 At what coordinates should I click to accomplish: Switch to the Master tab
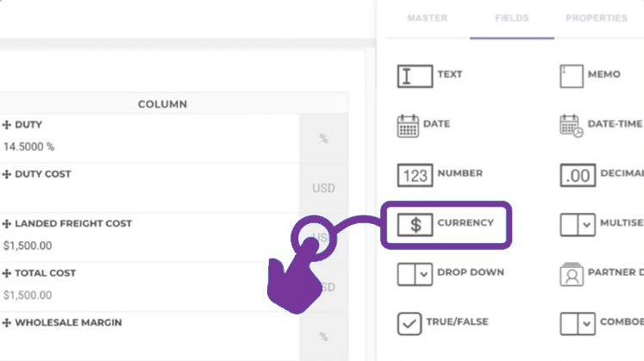428,18
